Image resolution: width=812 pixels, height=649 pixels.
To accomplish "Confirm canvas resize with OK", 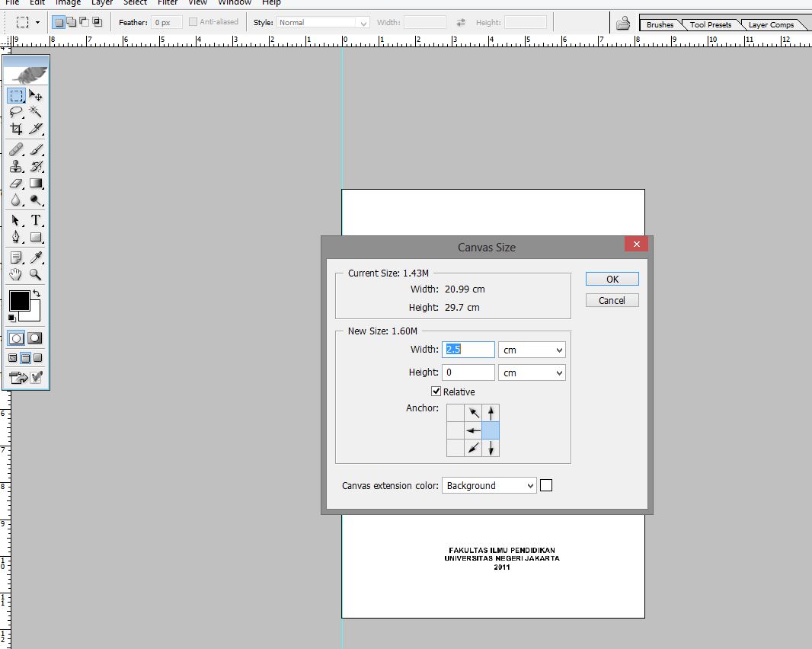I will (x=612, y=279).
